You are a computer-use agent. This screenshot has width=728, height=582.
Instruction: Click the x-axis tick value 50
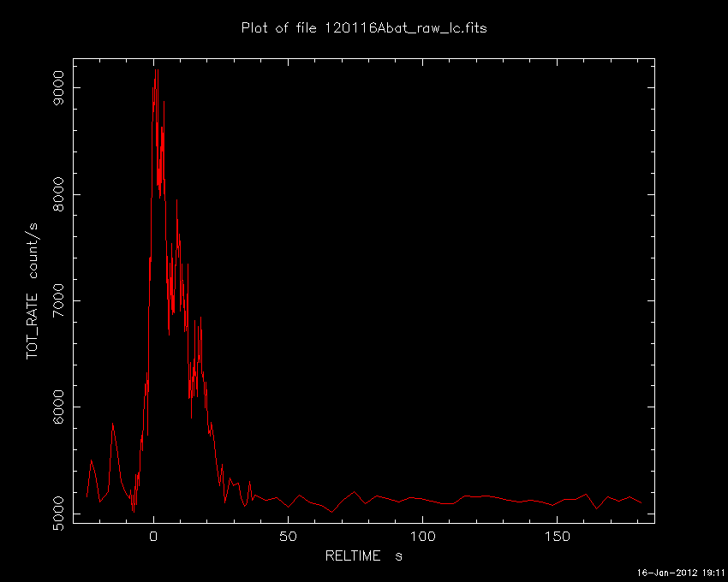tap(288, 537)
